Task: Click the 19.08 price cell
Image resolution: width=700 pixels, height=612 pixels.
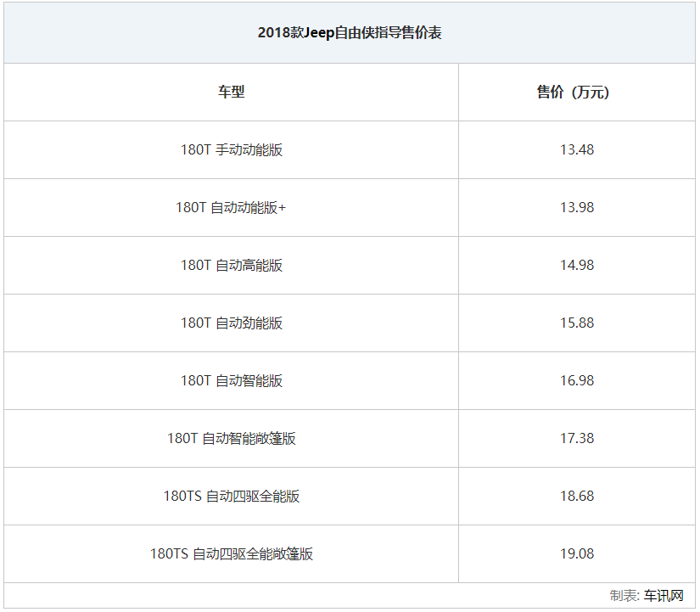Action: tap(576, 553)
